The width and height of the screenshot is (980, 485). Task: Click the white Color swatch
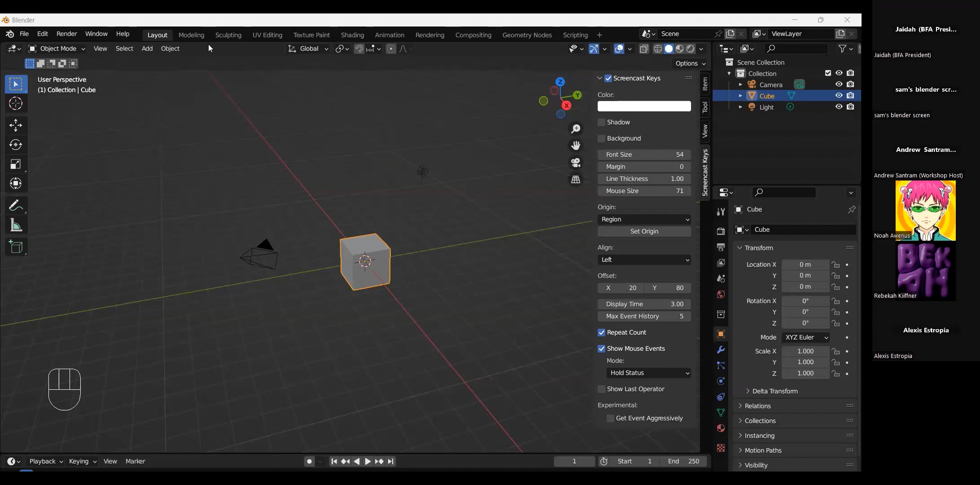pos(644,106)
